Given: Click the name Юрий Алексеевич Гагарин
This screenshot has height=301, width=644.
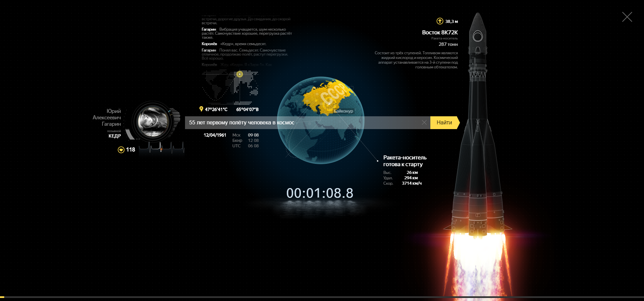Looking at the screenshot, I should (x=107, y=117).
